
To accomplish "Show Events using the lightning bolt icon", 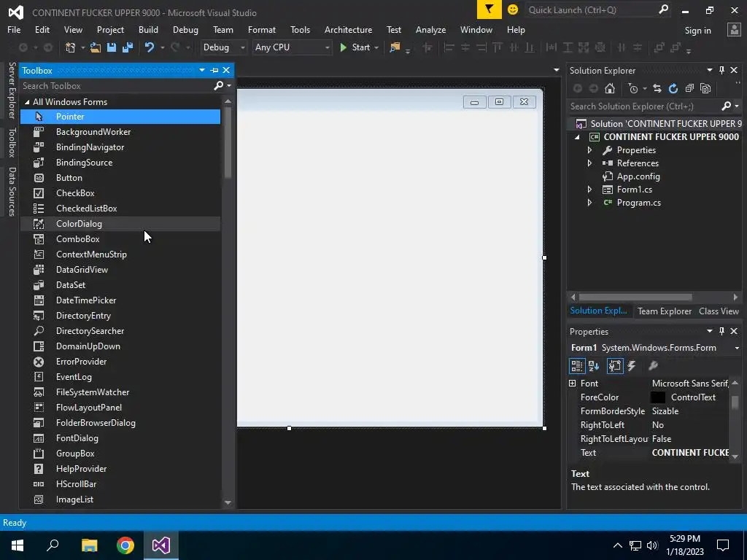I will pyautogui.click(x=632, y=366).
